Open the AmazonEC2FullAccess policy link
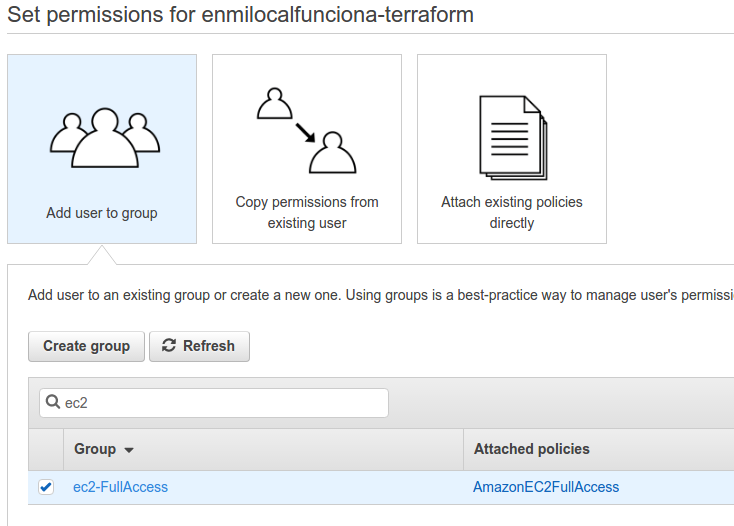This screenshot has height=526, width=734. 546,487
